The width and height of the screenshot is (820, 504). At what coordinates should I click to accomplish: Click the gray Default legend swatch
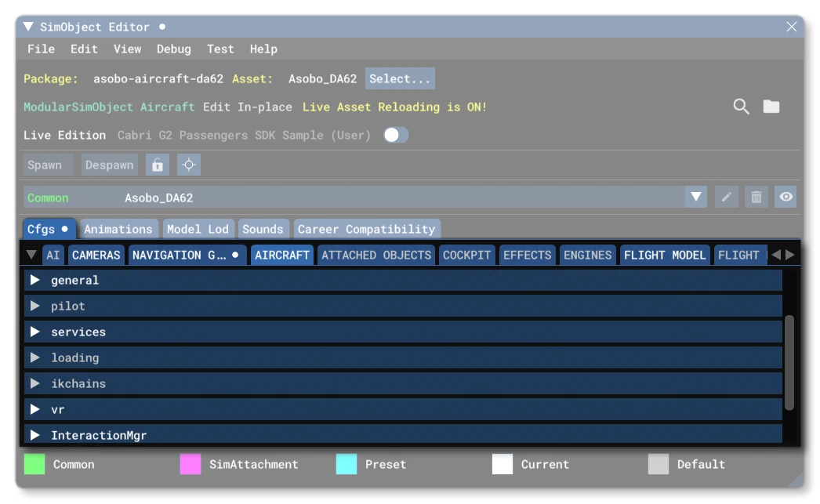pos(658,464)
